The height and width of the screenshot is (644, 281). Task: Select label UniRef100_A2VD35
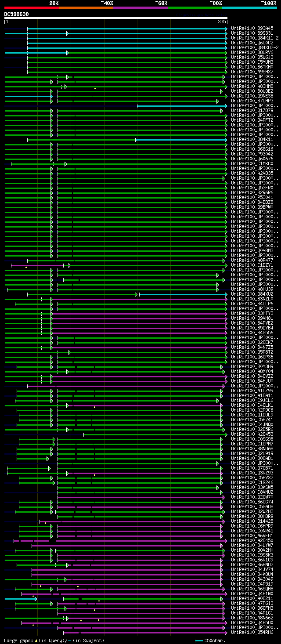coord(252,173)
